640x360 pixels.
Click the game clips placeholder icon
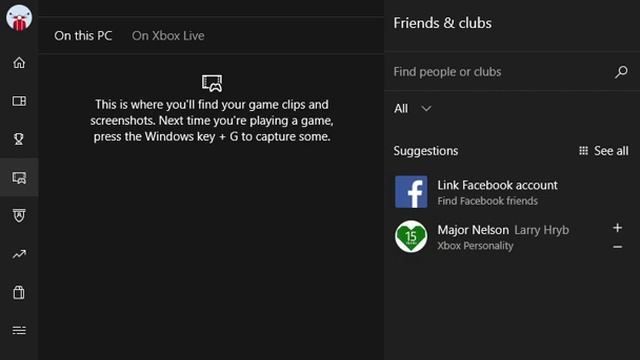click(x=212, y=83)
